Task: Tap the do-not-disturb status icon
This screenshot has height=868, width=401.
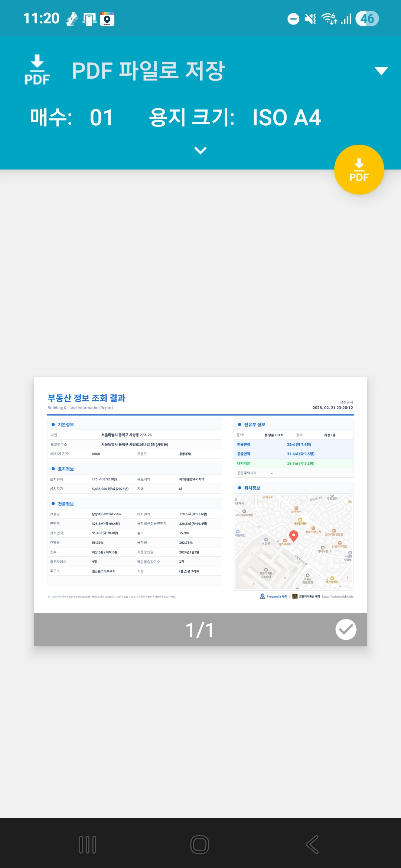Action: (293, 19)
